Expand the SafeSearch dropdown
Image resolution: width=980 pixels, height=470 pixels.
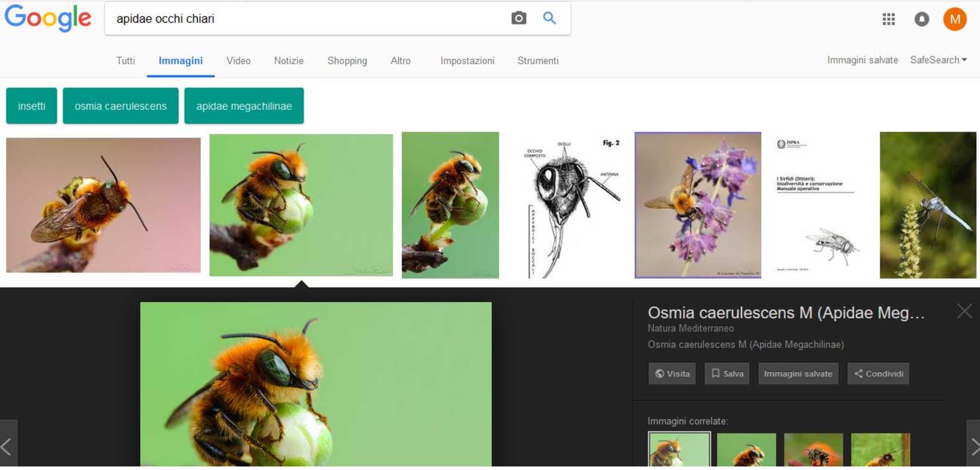pyautogui.click(x=938, y=60)
